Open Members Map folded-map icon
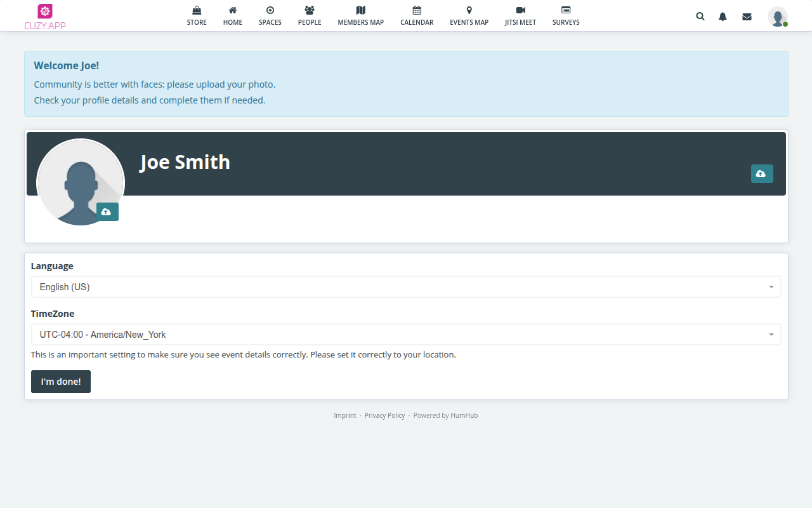812x508 pixels. tap(361, 10)
